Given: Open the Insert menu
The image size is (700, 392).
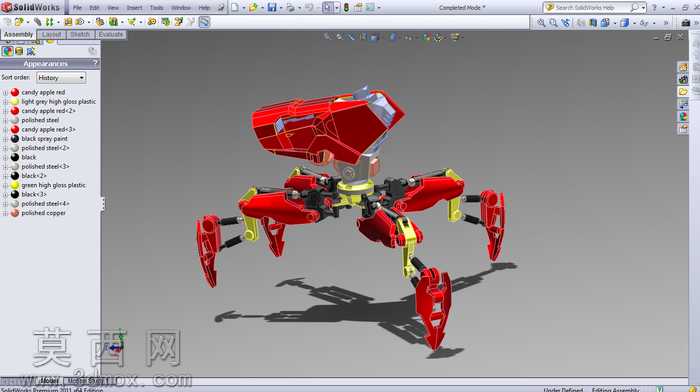Looking at the screenshot, I should [134, 8].
